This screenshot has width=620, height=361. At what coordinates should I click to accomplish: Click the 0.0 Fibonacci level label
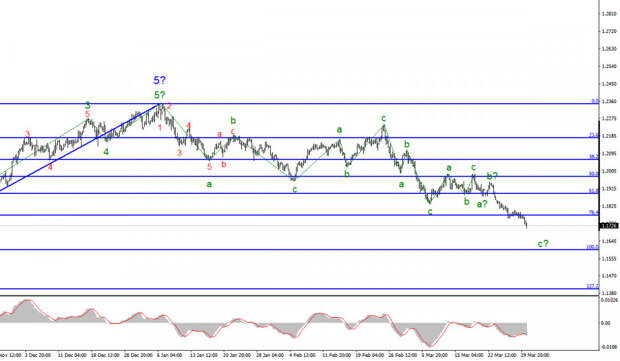pyautogui.click(x=595, y=101)
